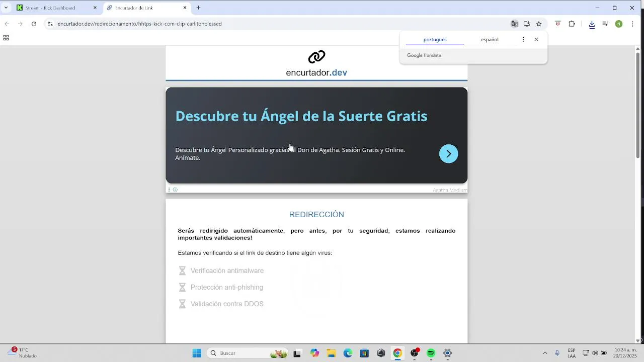Open the green N profile avatar
This screenshot has width=644, height=362.
[x=619, y=24]
